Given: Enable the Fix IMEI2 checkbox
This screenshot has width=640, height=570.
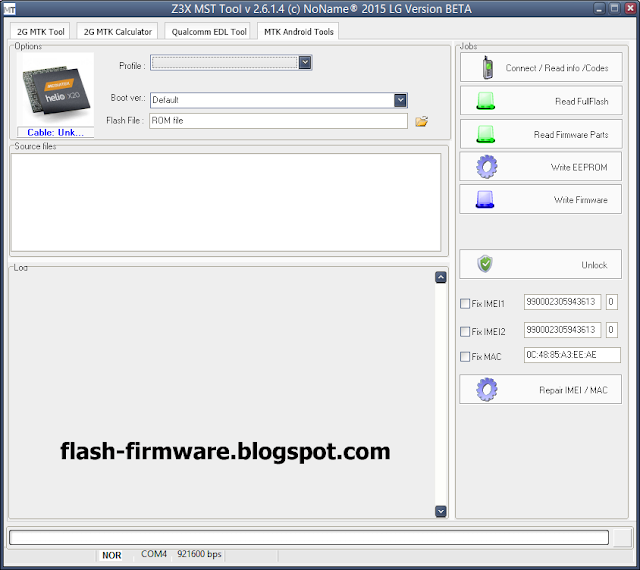Looking at the screenshot, I should 465,332.
